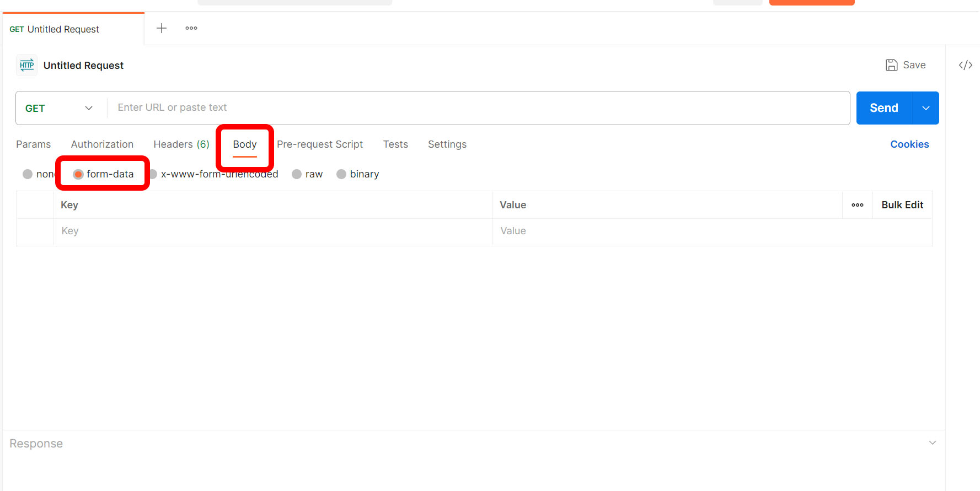Expand the Response panel chevron
The image size is (980, 491).
[x=932, y=443]
